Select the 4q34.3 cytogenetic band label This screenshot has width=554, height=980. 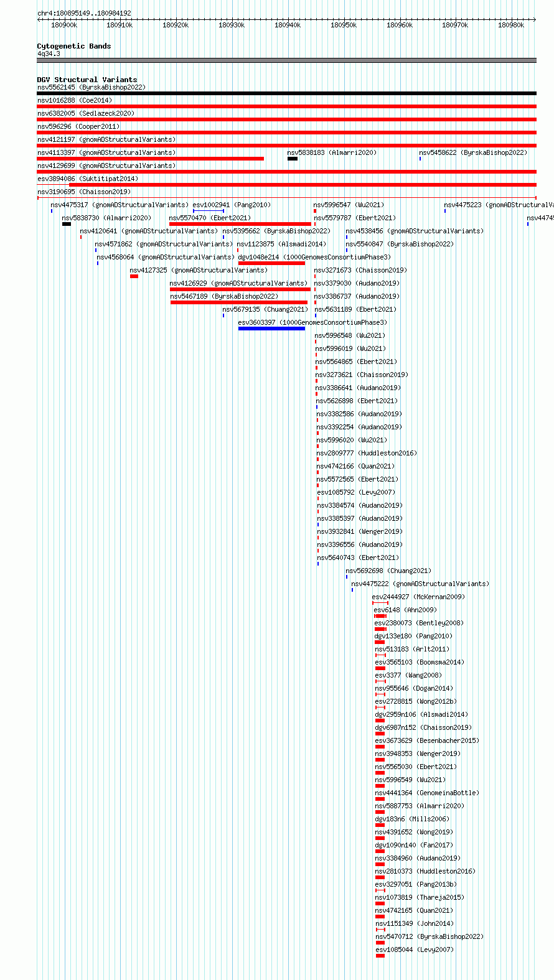pyautogui.click(x=49, y=54)
